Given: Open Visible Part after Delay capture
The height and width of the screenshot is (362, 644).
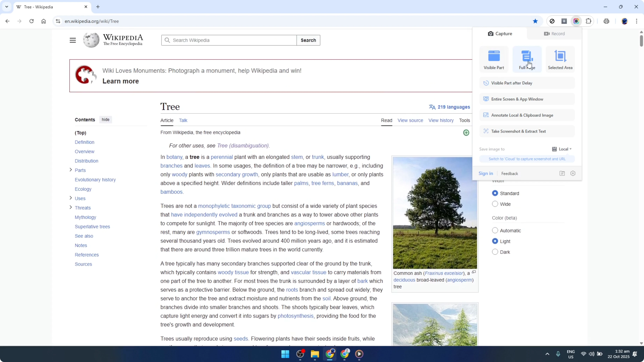Looking at the screenshot, I should point(512,83).
